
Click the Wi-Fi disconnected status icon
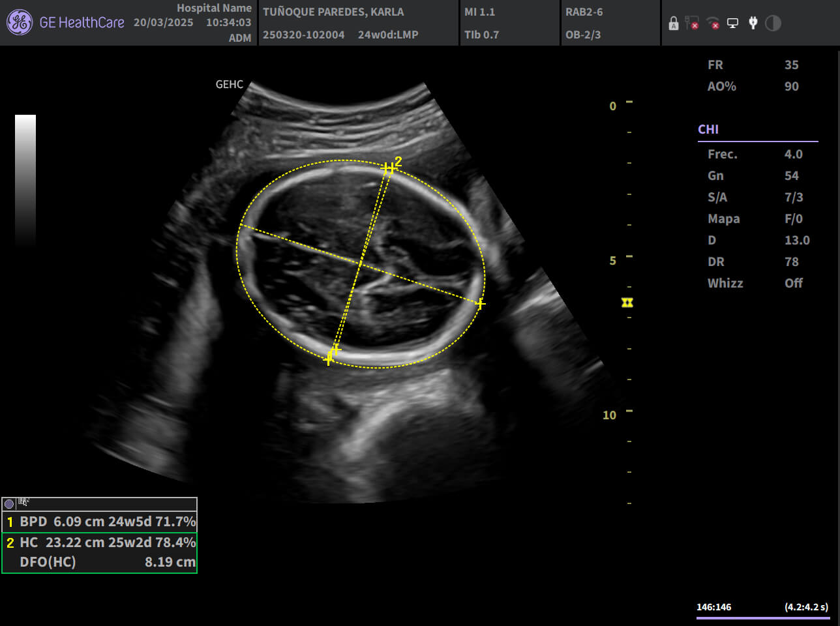tap(713, 23)
